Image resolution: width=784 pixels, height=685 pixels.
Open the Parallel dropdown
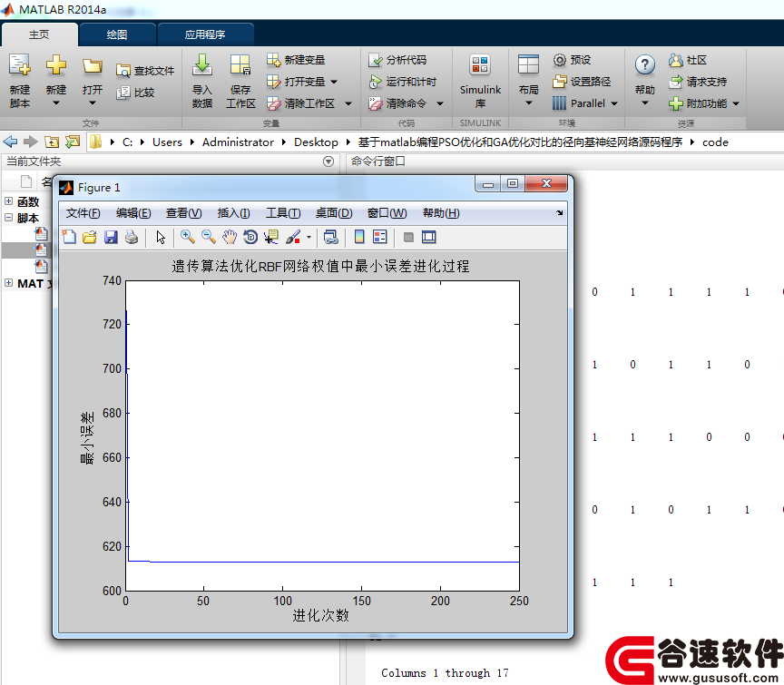(614, 103)
